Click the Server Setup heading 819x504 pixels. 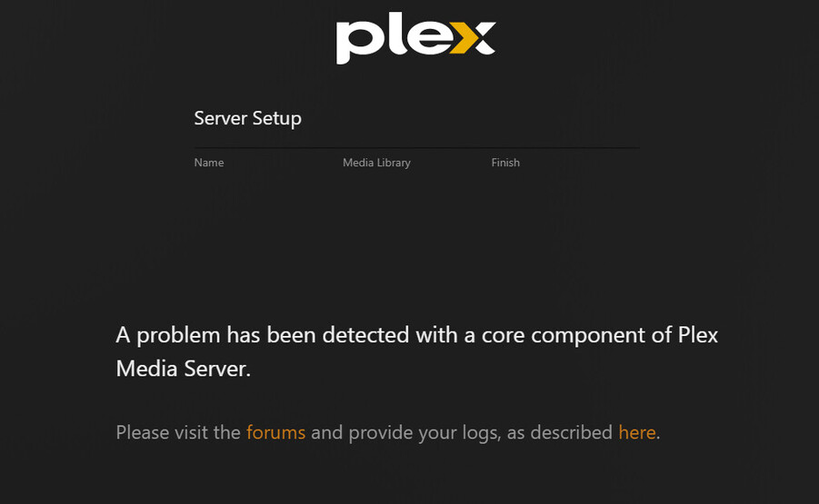247,118
